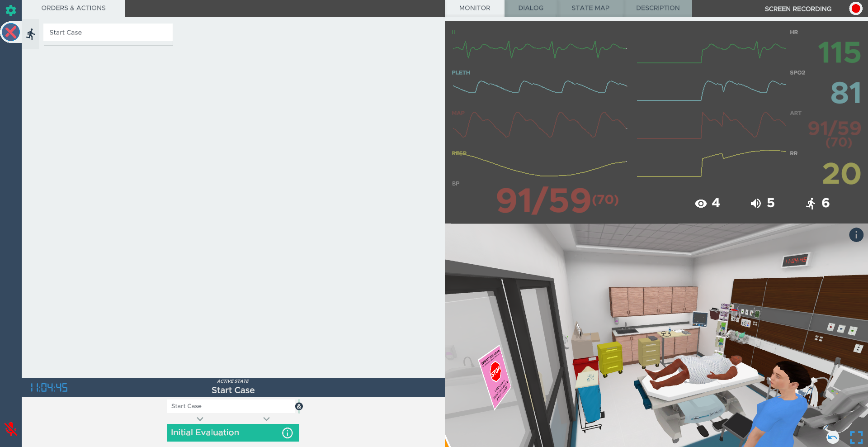868x447 pixels.
Task: Open the info icon over the 3D room
Action: (x=856, y=235)
